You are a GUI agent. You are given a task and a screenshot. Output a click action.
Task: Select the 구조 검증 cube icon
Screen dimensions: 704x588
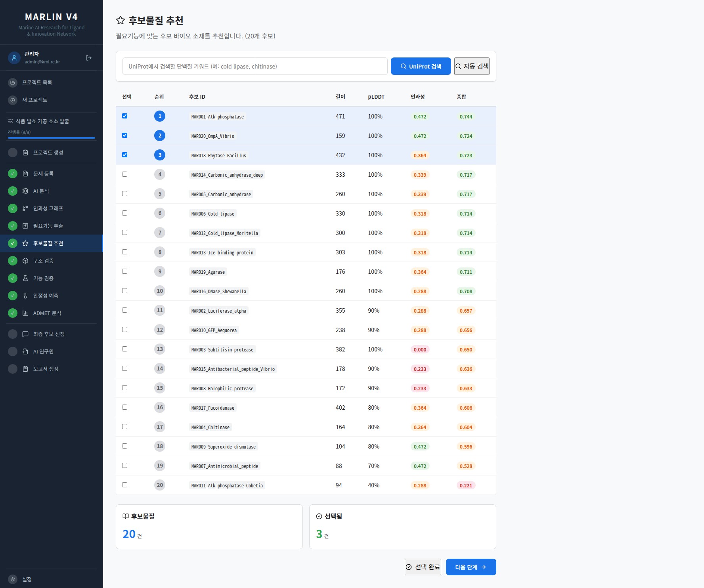click(x=25, y=261)
